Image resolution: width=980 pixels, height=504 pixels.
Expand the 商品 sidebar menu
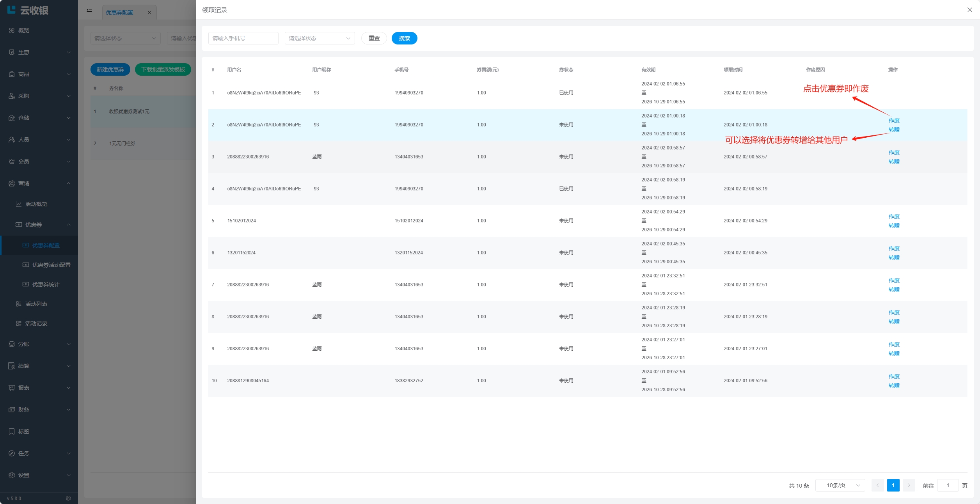39,74
